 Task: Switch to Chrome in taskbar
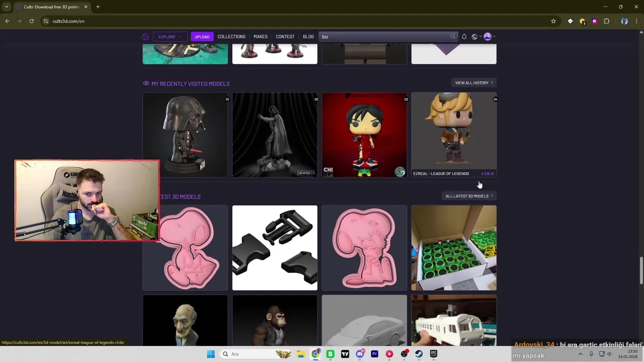click(315, 354)
